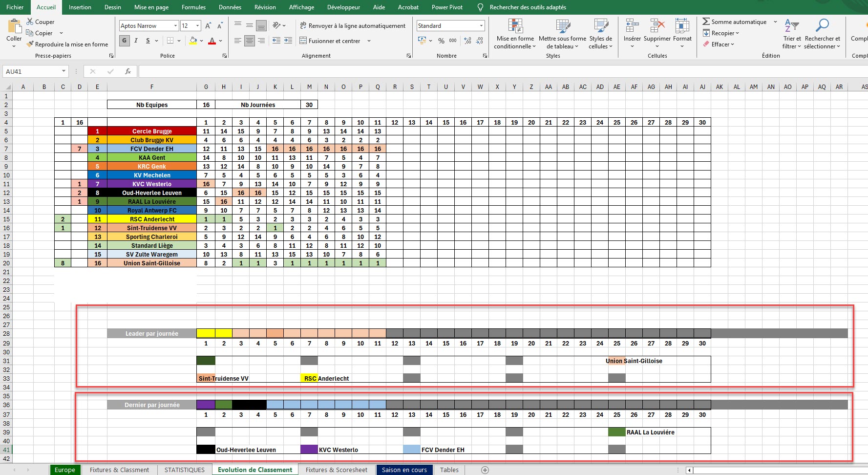Click Reproduire la mise en forme
This screenshot has height=475, width=868.
tap(67, 44)
